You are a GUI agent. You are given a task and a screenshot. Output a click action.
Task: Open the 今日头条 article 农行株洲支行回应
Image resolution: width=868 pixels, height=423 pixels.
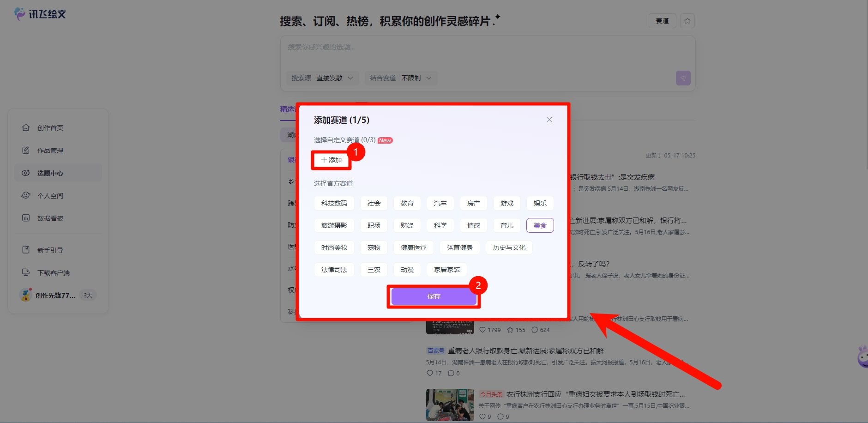[x=596, y=394]
